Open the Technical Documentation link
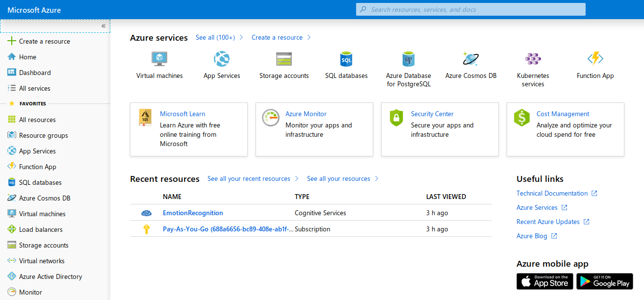This screenshot has width=644, height=300. (552, 193)
